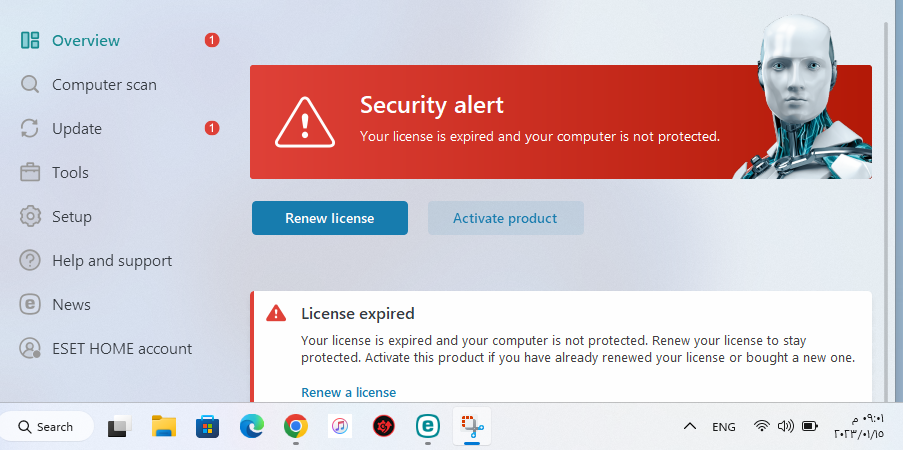Click the ESET icon in the taskbar
This screenshot has width=903, height=450.
(x=427, y=426)
